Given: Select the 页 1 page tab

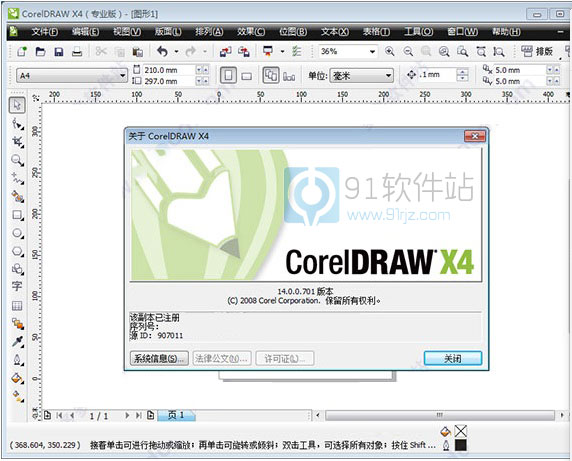Looking at the screenshot, I should click(x=176, y=415).
